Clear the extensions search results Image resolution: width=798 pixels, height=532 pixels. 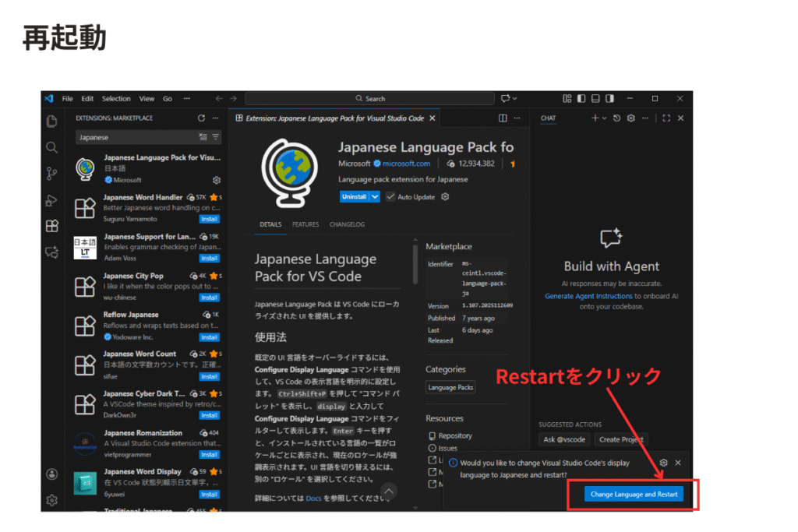pyautogui.click(x=203, y=137)
